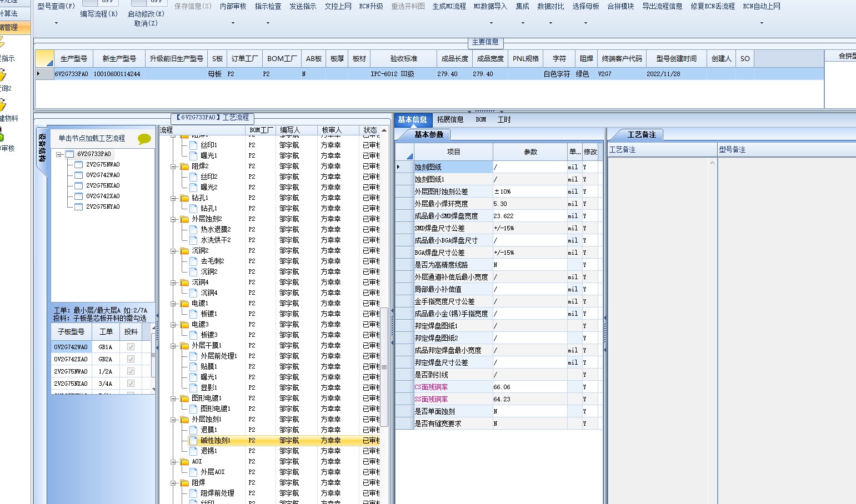Click the 2V2G75NYA0 window icon in 设备结构 tree

[x=78, y=206]
